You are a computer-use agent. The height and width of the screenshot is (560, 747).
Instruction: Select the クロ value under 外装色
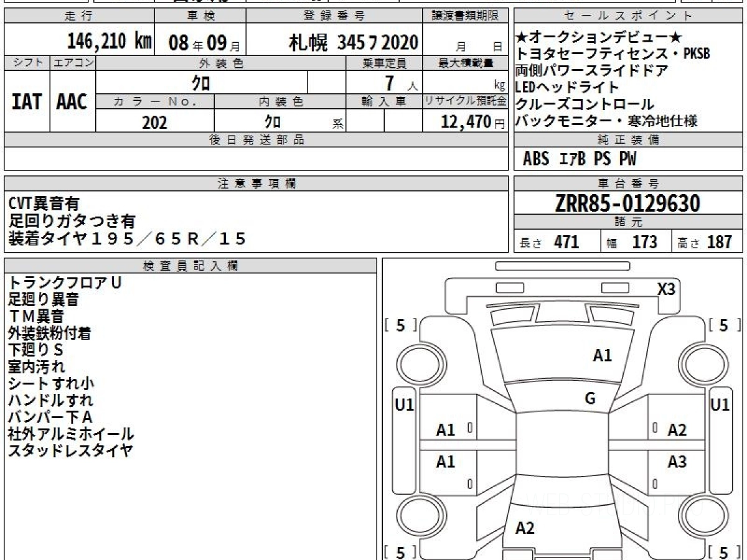coord(200,83)
